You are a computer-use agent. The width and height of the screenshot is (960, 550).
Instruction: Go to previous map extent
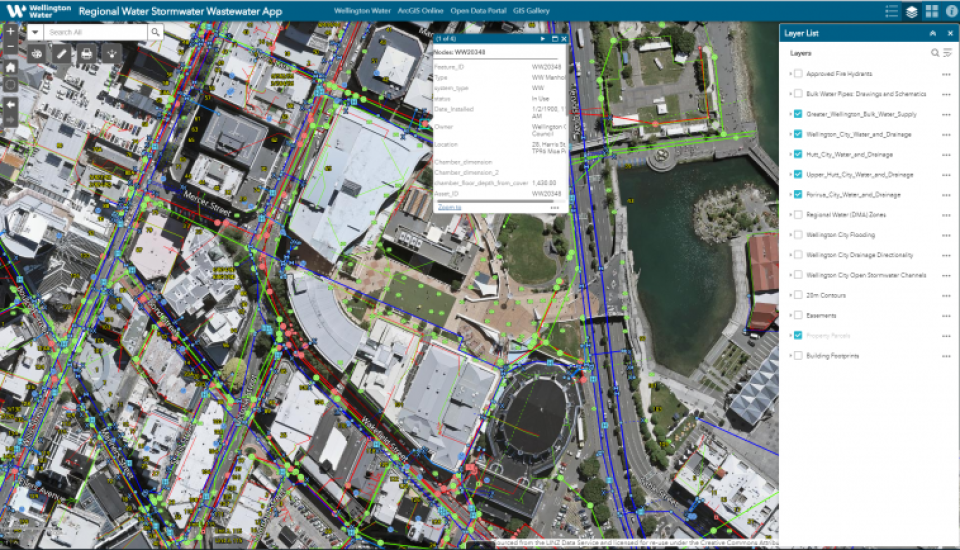(10, 104)
